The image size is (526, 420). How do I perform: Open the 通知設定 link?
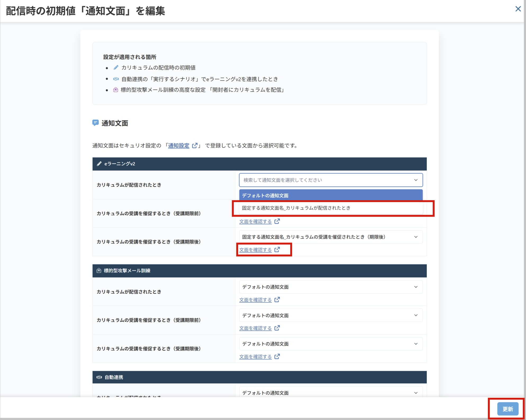(x=179, y=146)
